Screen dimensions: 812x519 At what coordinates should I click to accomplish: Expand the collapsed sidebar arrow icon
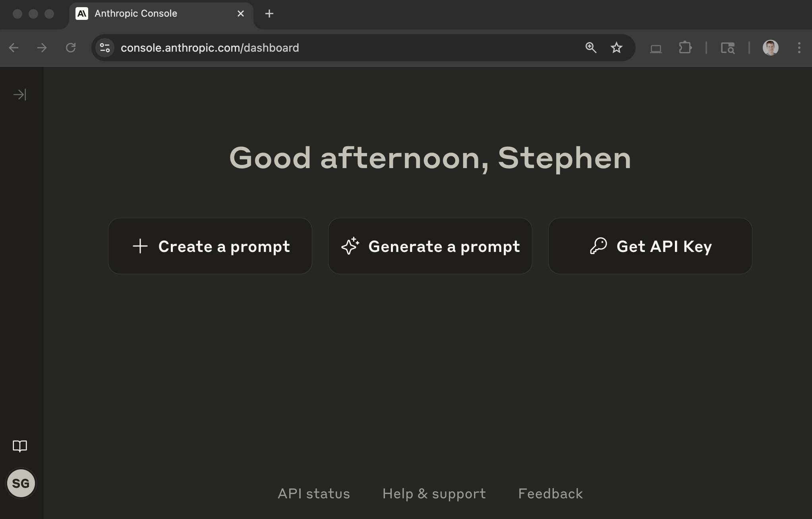19,95
